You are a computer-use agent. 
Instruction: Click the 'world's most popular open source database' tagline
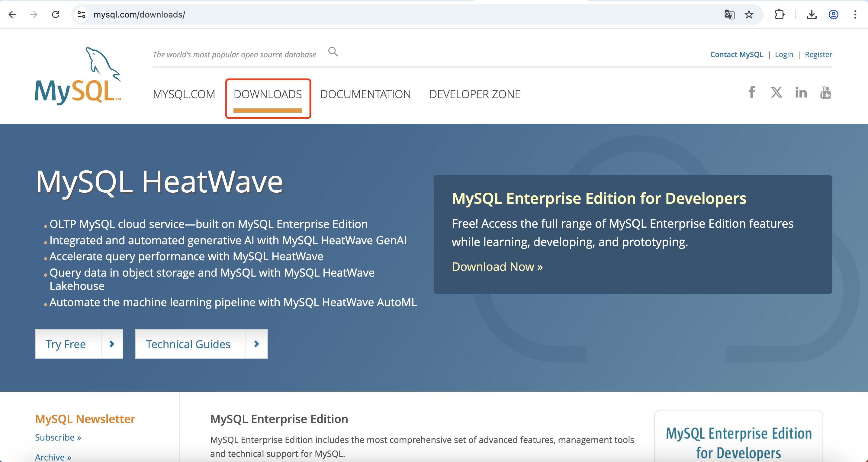click(235, 55)
